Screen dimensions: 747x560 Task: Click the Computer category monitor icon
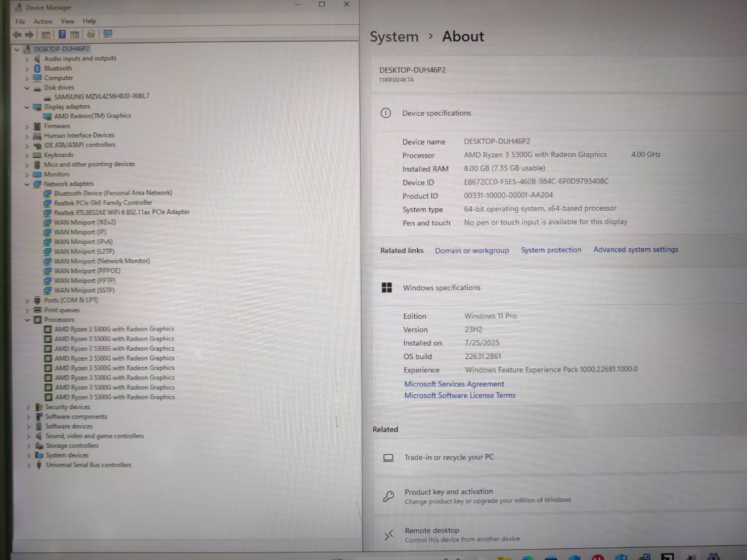(x=37, y=78)
